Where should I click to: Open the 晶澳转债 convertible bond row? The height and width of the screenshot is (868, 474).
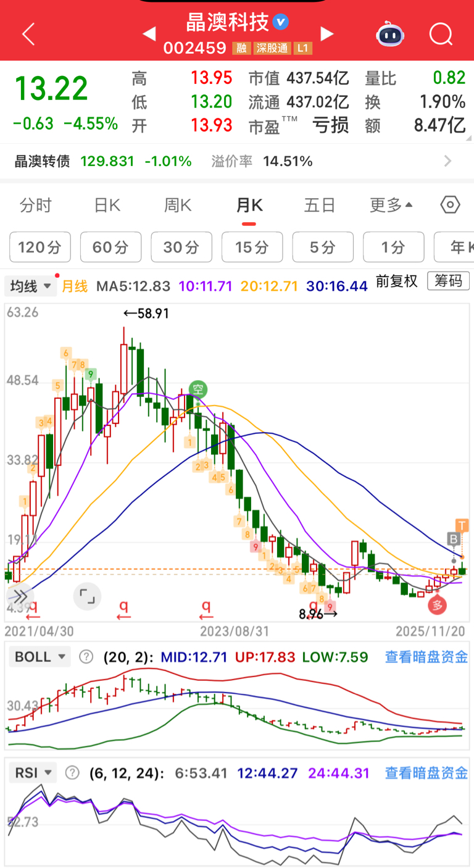pos(237,162)
